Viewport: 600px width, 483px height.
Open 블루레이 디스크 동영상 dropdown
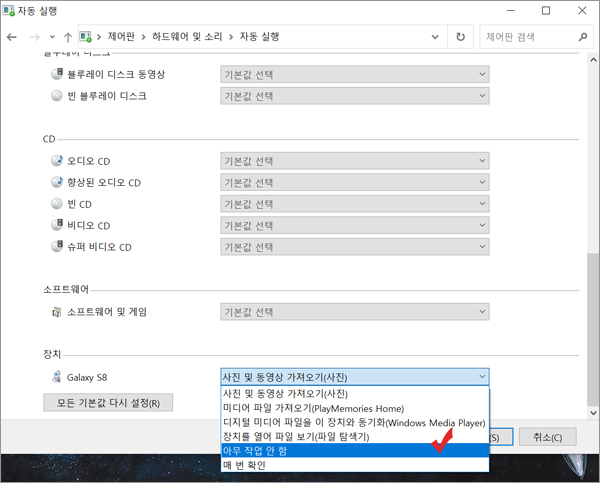355,74
